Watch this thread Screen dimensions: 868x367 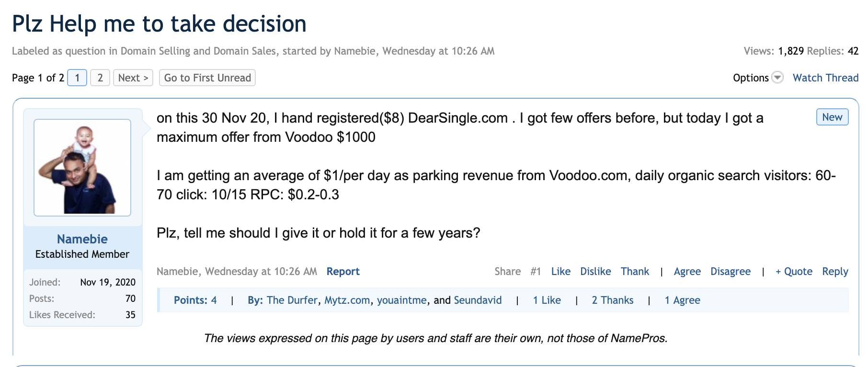tap(825, 78)
